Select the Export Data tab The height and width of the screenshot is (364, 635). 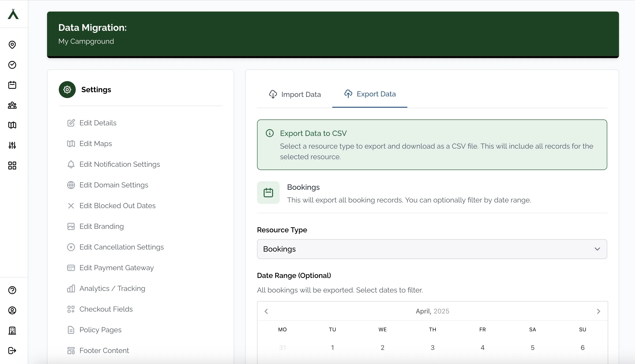click(370, 94)
